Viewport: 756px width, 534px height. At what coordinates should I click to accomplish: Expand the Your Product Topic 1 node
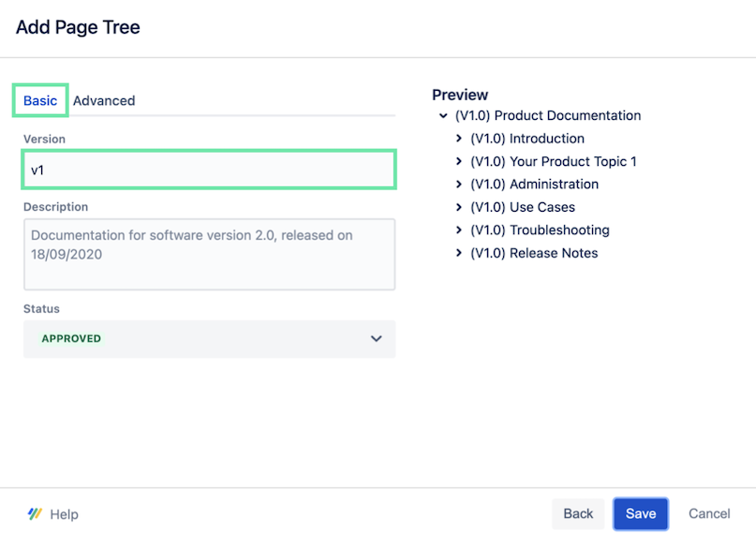[x=458, y=161]
